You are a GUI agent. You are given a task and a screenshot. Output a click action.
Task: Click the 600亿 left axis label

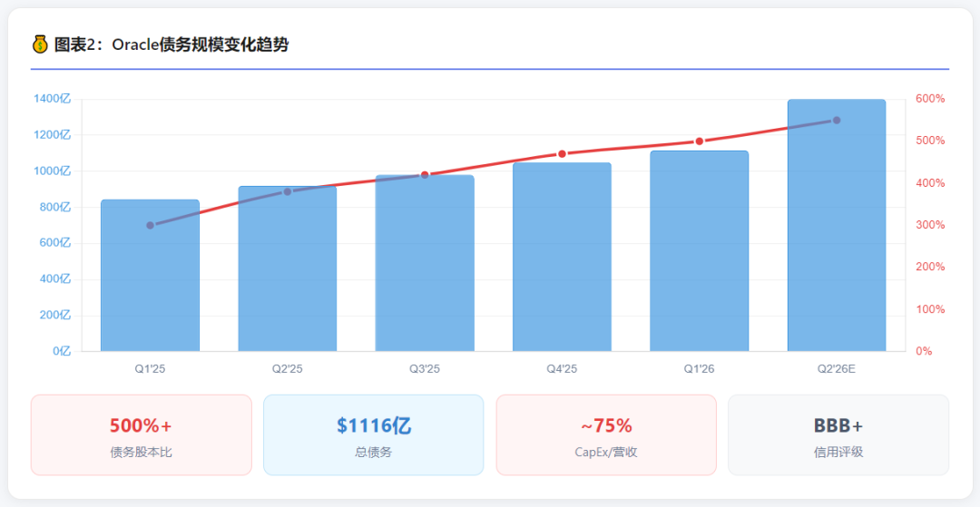55,243
